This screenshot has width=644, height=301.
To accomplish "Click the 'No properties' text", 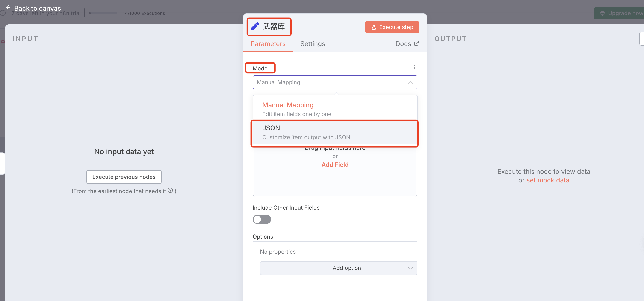I will [x=278, y=252].
